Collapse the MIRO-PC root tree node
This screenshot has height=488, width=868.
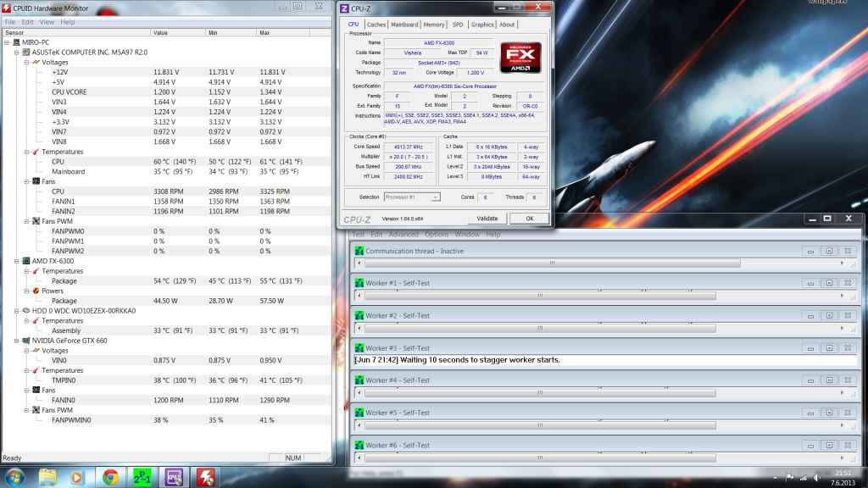[7, 42]
